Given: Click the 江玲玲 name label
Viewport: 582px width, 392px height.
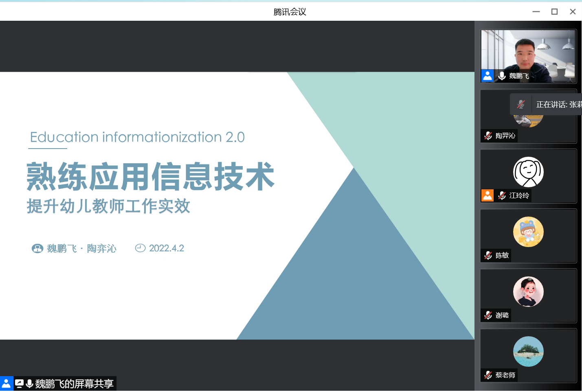Looking at the screenshot, I should 519,195.
